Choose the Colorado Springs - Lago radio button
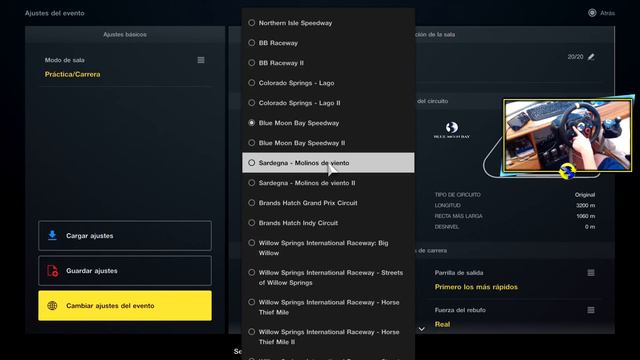Screen dimensions: 640x360 252,83
